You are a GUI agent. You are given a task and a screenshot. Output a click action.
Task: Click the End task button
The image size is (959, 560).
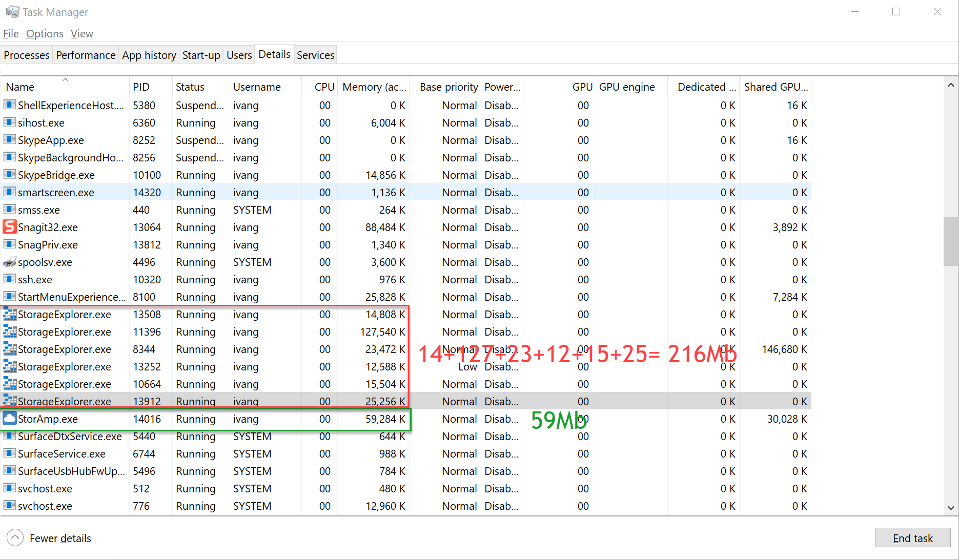click(913, 538)
